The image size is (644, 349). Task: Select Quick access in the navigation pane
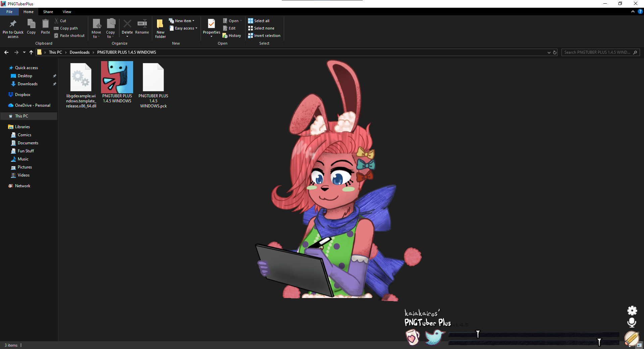[x=26, y=68]
